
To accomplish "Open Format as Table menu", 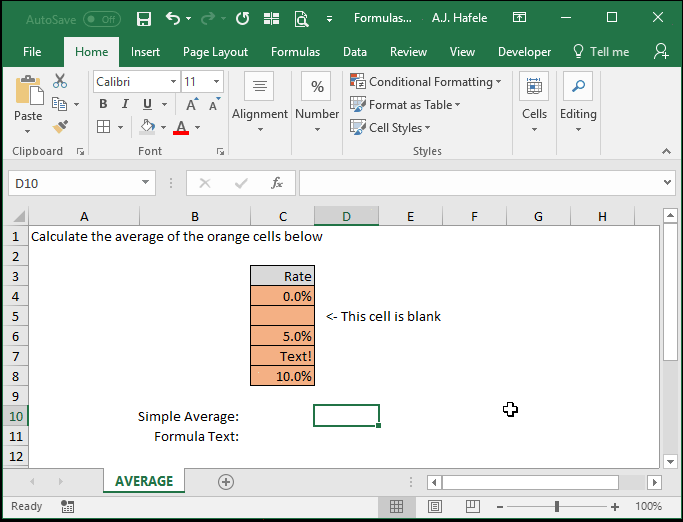I will (405, 105).
